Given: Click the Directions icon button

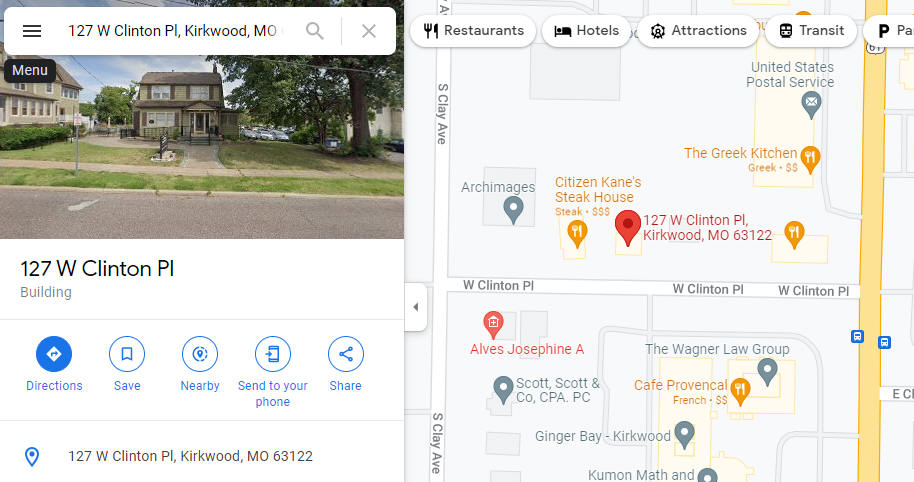Looking at the screenshot, I should (x=54, y=354).
